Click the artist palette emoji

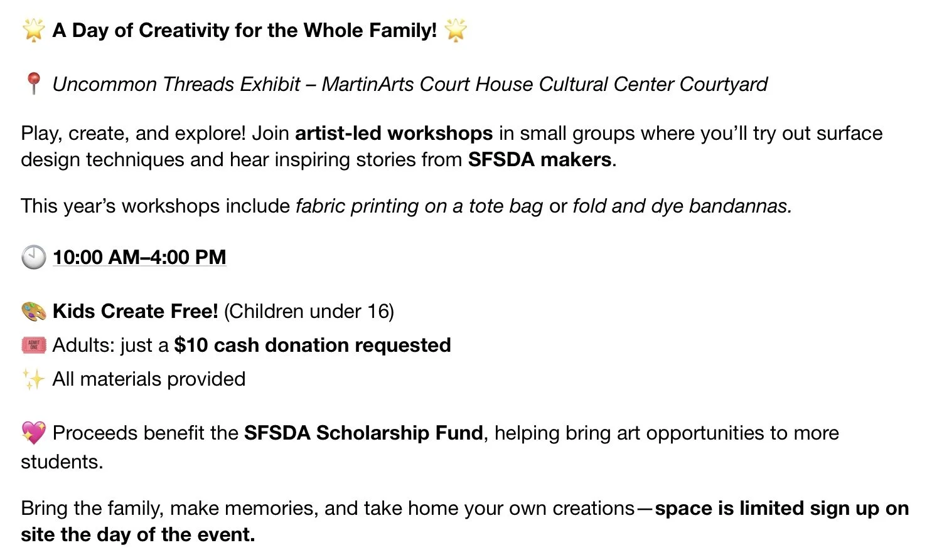coord(34,311)
